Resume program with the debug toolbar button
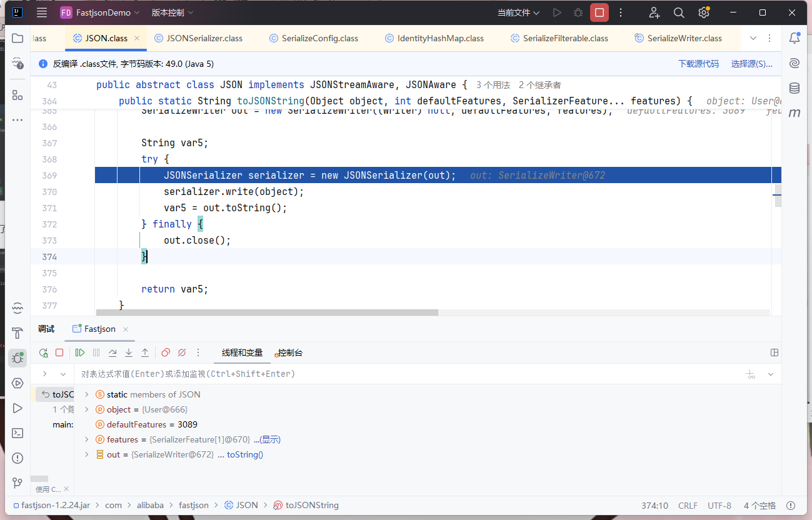 click(80, 352)
